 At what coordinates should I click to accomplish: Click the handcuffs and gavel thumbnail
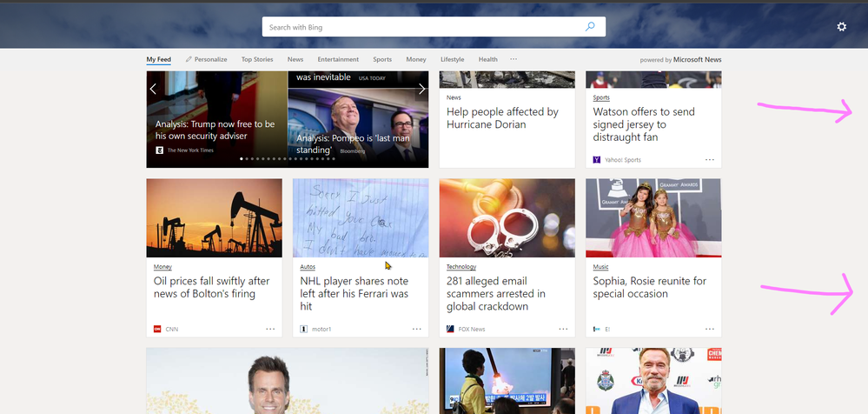pos(507,217)
